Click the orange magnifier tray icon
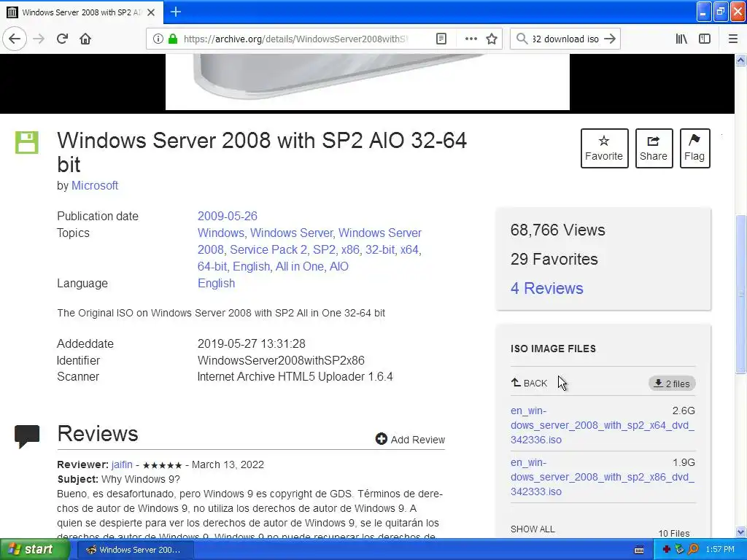 click(693, 550)
